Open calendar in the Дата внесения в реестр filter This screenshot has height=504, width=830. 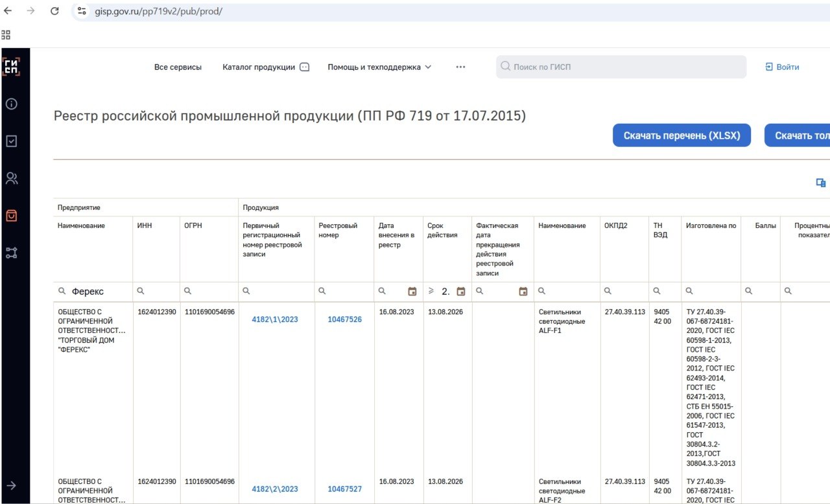pos(412,292)
